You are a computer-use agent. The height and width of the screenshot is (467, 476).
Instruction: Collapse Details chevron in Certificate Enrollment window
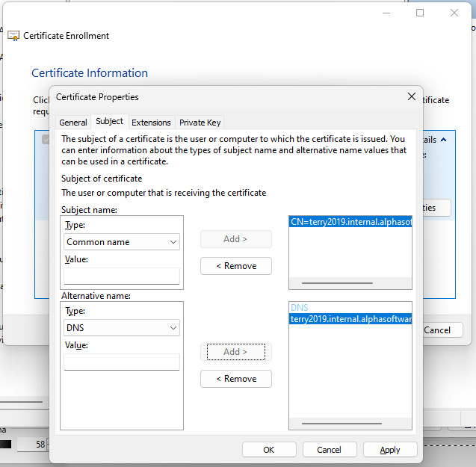[444, 140]
